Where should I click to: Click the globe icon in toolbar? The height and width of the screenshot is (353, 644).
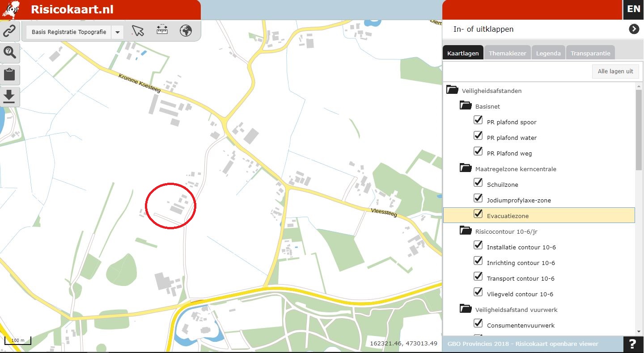[186, 31]
